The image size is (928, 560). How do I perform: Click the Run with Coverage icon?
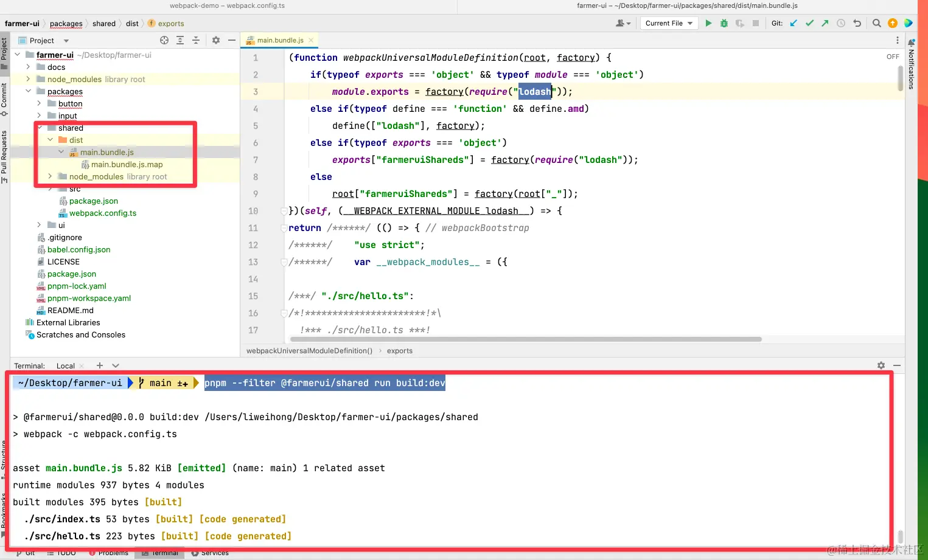(740, 23)
